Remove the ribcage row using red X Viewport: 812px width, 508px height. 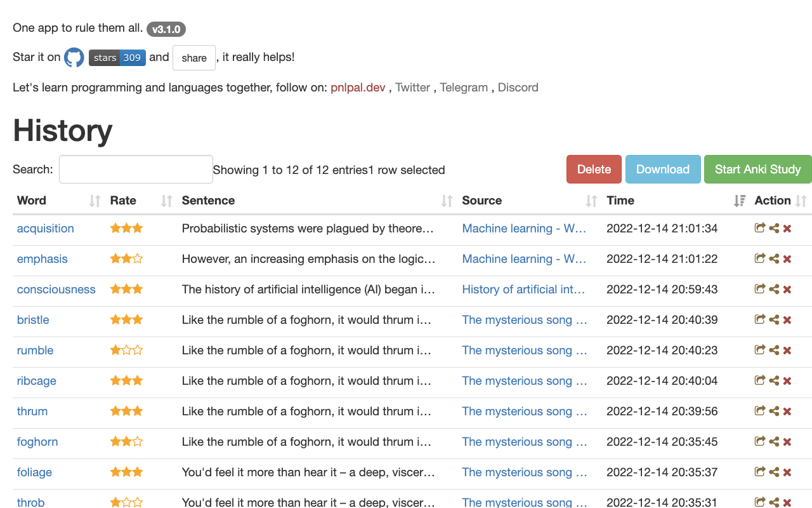787,381
